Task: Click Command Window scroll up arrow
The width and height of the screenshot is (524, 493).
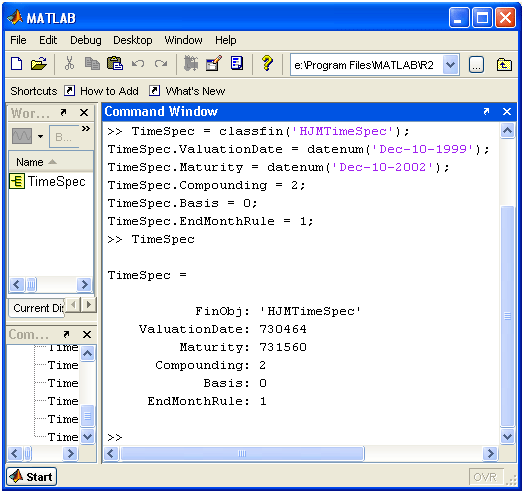Action: (508, 131)
